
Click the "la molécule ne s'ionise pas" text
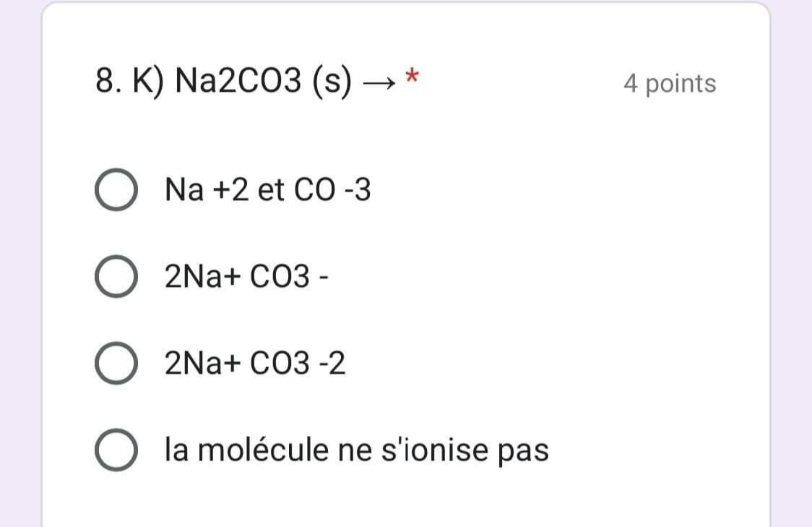[357, 450]
